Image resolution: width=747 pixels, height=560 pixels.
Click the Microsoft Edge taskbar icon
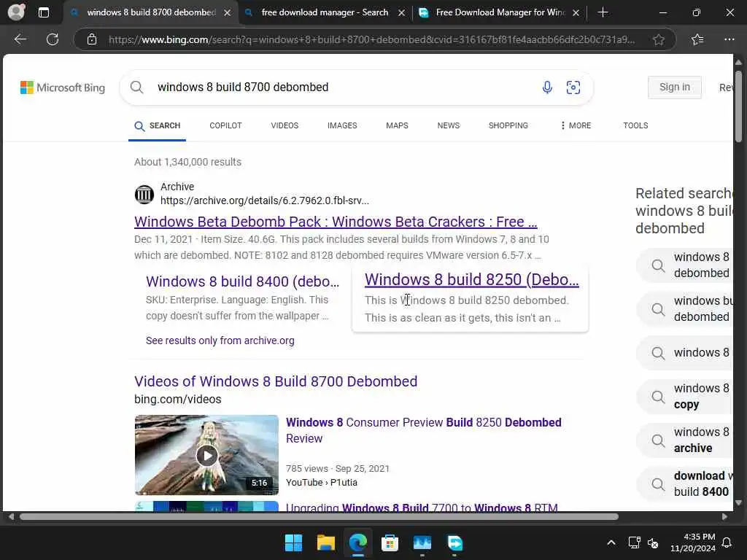tap(357, 542)
